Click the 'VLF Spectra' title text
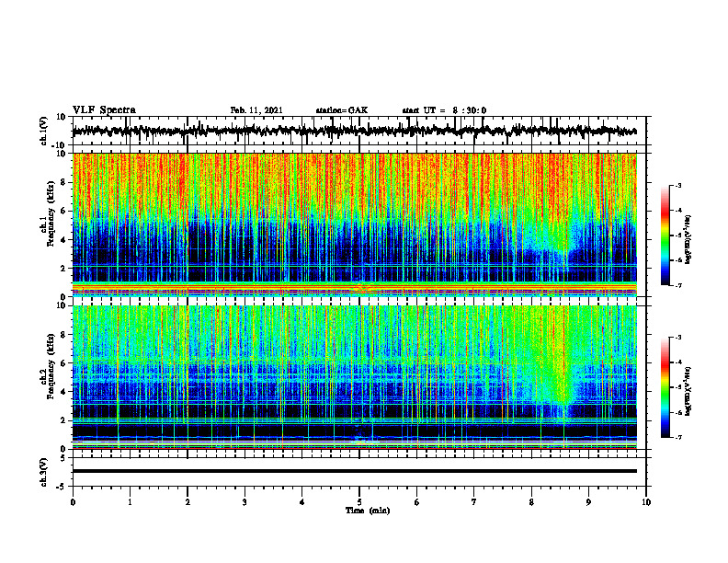This screenshot has width=728, height=563. click(104, 110)
